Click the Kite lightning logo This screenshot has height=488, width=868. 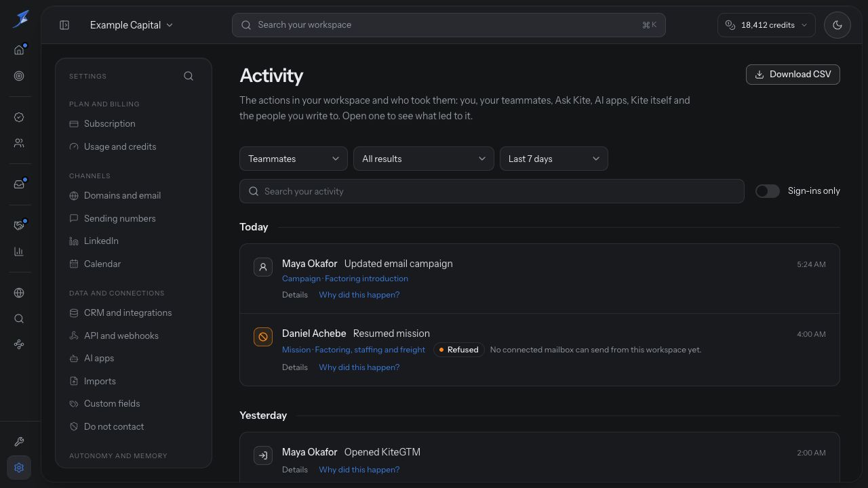click(x=20, y=19)
